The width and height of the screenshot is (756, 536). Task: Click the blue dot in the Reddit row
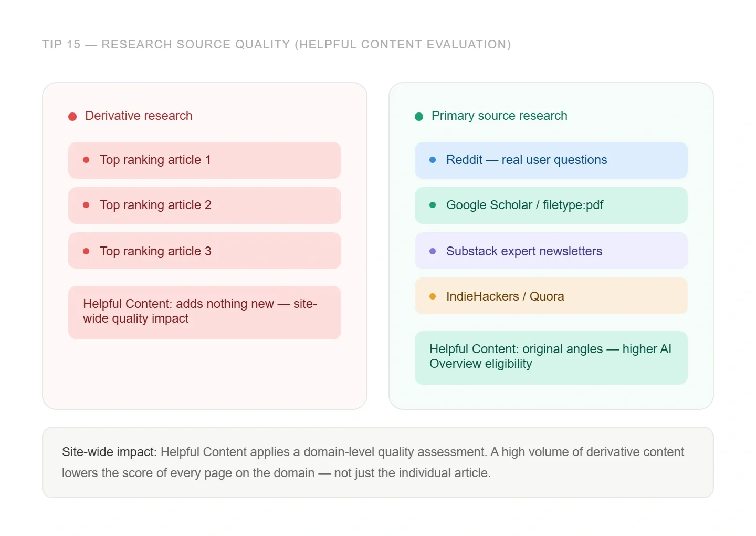point(433,160)
